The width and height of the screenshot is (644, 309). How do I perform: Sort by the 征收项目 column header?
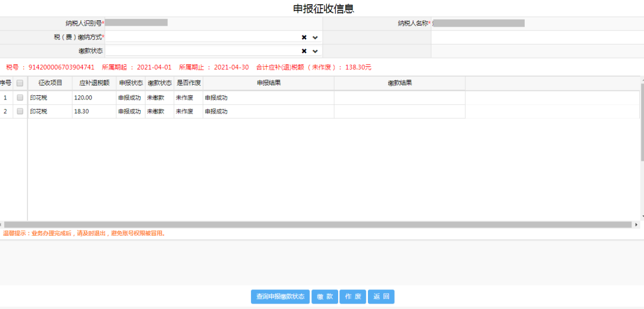pyautogui.click(x=50, y=83)
